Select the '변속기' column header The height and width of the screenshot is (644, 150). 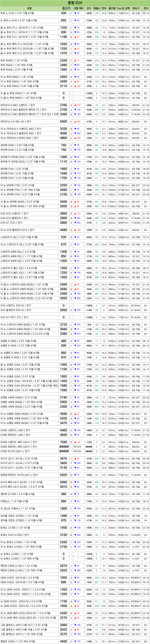pyautogui.click(x=136, y=8)
